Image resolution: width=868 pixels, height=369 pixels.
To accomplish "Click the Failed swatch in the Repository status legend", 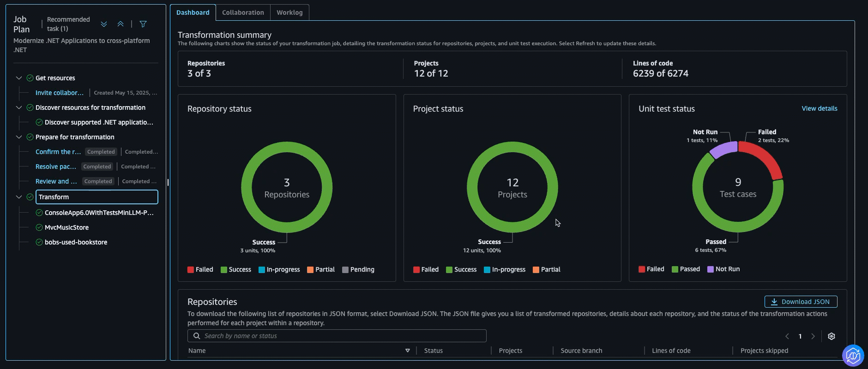I will 191,270.
